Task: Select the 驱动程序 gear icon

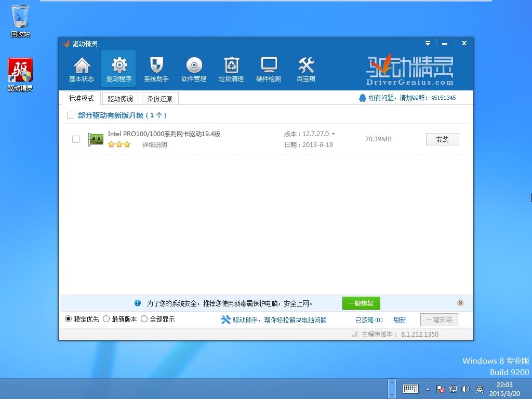Action: click(118, 70)
